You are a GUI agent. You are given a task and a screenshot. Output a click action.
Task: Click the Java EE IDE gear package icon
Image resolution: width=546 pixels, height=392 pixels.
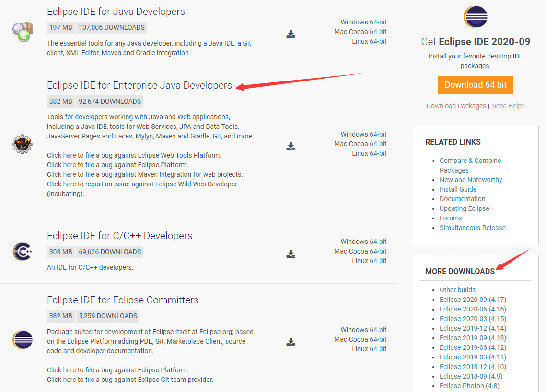point(23,144)
